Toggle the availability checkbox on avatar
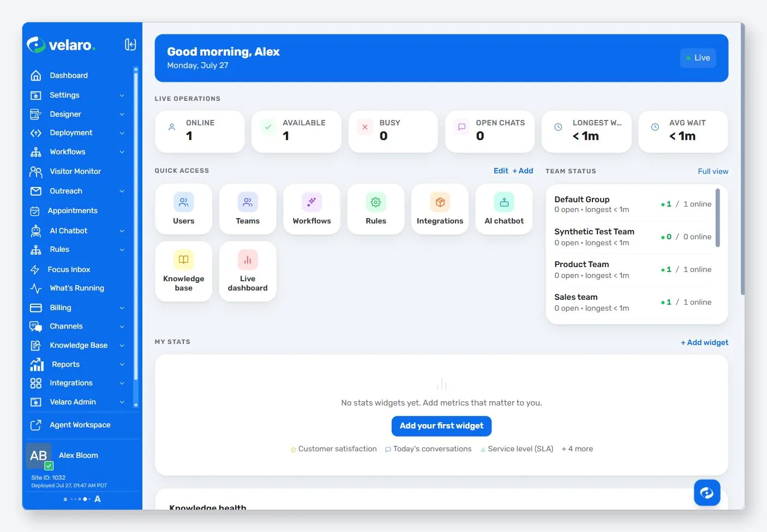Image resolution: width=767 pixels, height=532 pixels. click(49, 466)
